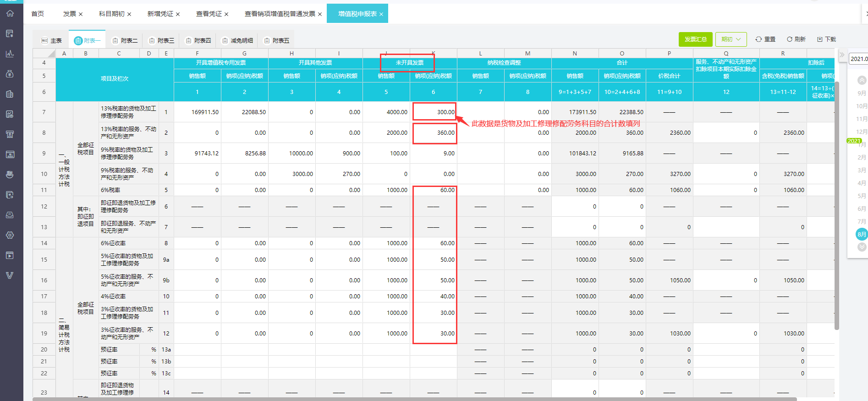Click the 刷新 refresh icon button
Viewport: 868px width, 401px height.
[x=796, y=39]
